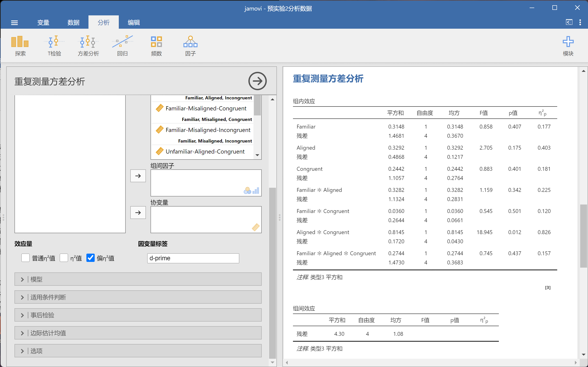Click the [3] reference link
This screenshot has height=367, width=588.
[548, 288]
